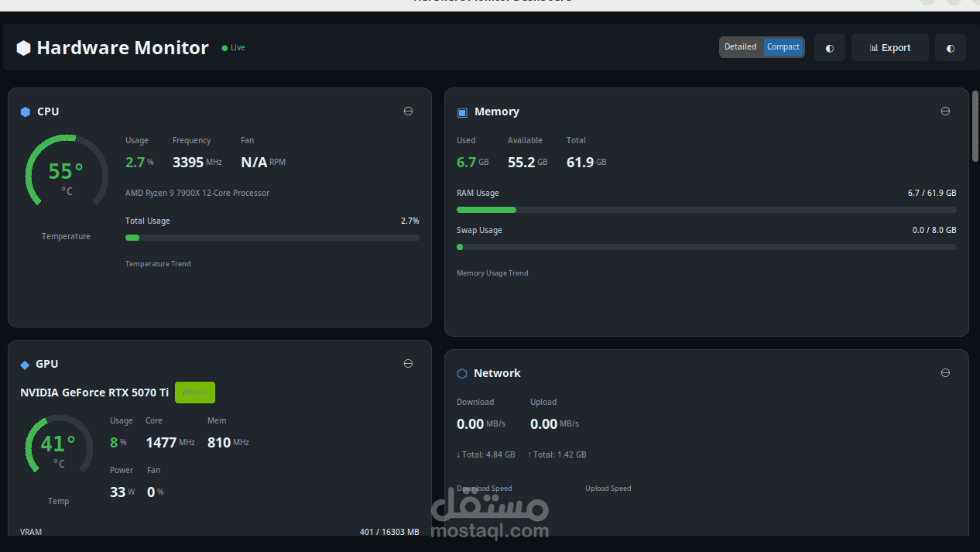The height and width of the screenshot is (552, 980).
Task: Click the Network card title text
Action: tap(497, 373)
